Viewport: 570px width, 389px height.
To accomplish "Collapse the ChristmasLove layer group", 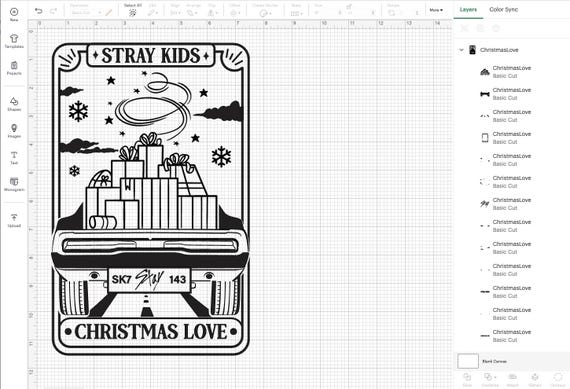I will pyautogui.click(x=461, y=50).
